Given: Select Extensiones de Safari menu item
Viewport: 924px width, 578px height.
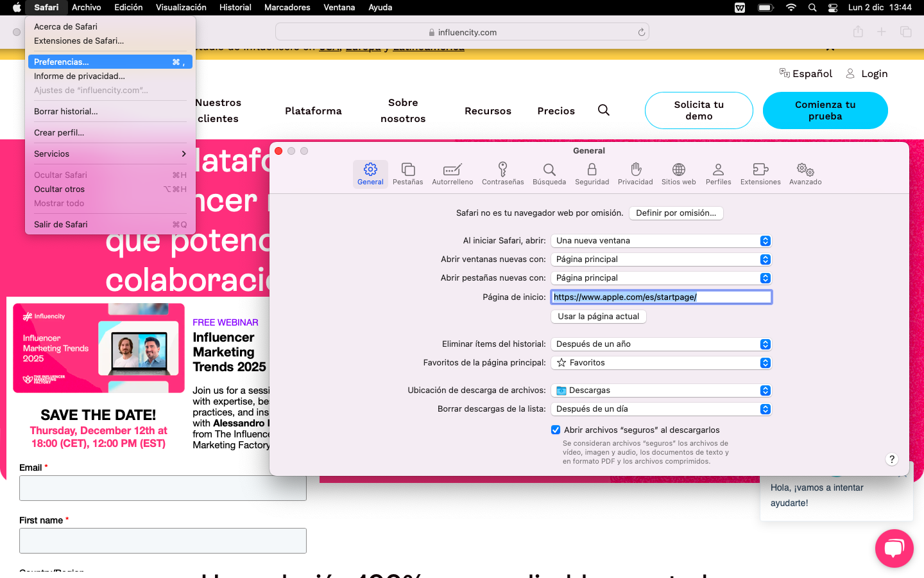Looking at the screenshot, I should point(110,40).
